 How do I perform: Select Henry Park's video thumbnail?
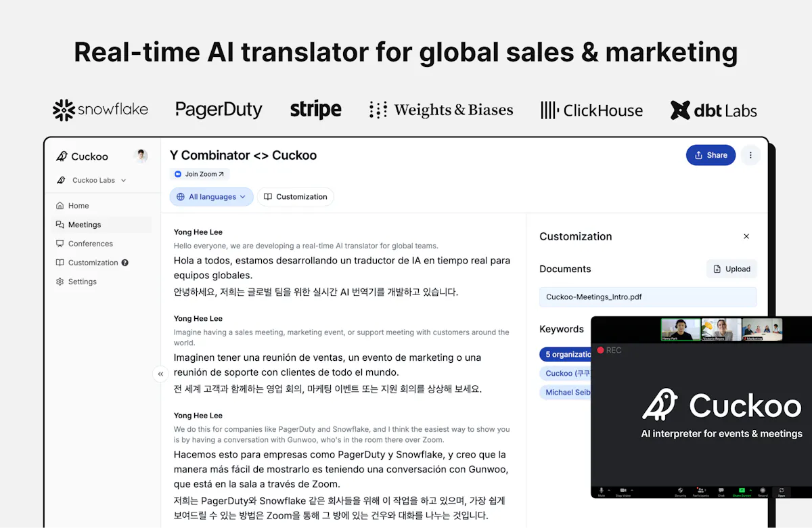(681, 329)
